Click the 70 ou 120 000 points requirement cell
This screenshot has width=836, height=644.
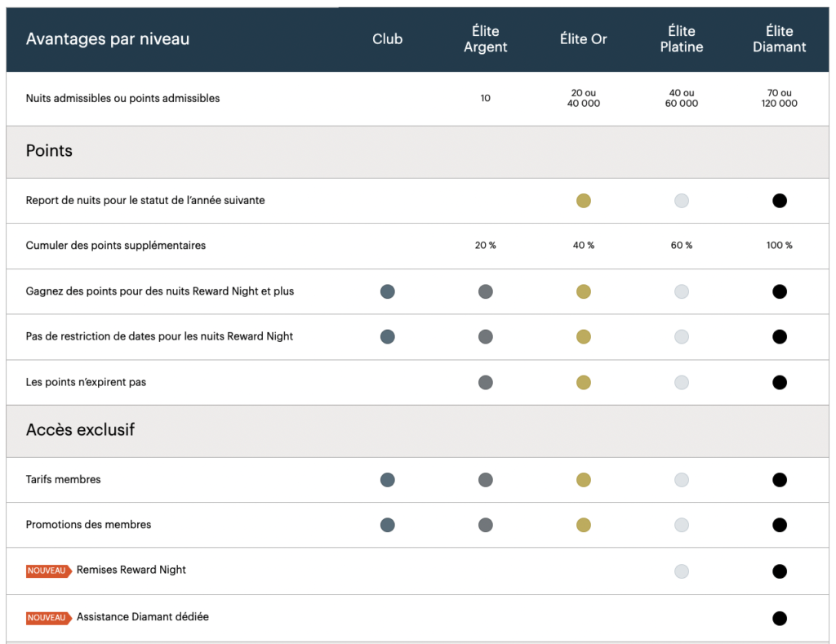click(780, 98)
